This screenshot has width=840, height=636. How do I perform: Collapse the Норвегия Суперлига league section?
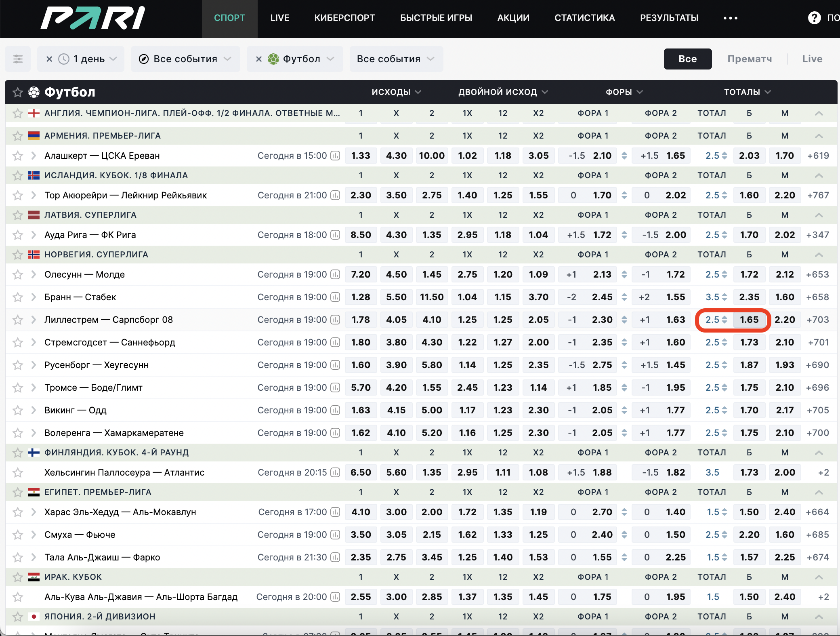pyautogui.click(x=819, y=255)
